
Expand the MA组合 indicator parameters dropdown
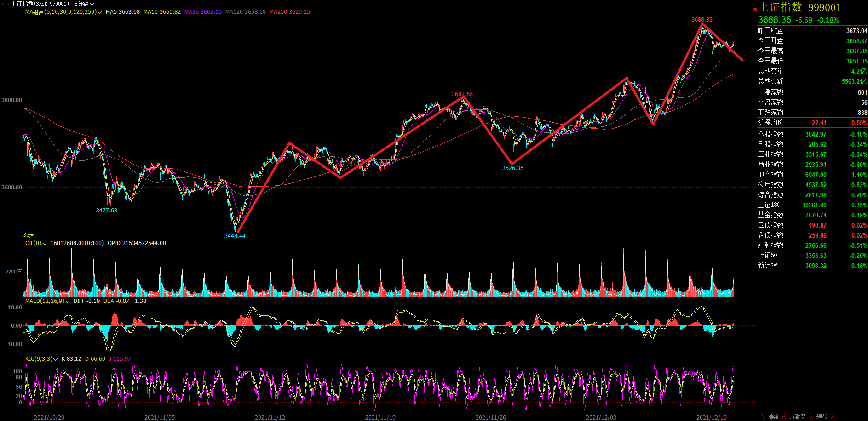coord(100,12)
